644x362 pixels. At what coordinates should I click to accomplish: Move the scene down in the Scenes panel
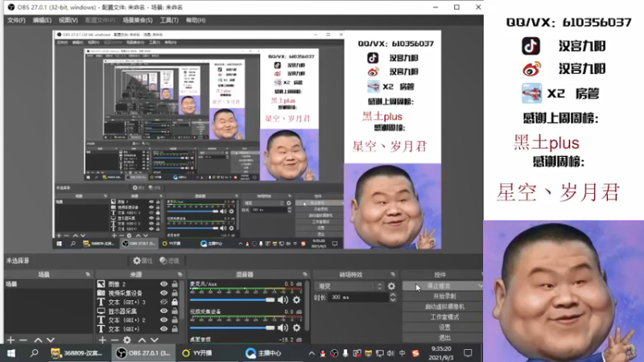(50, 339)
